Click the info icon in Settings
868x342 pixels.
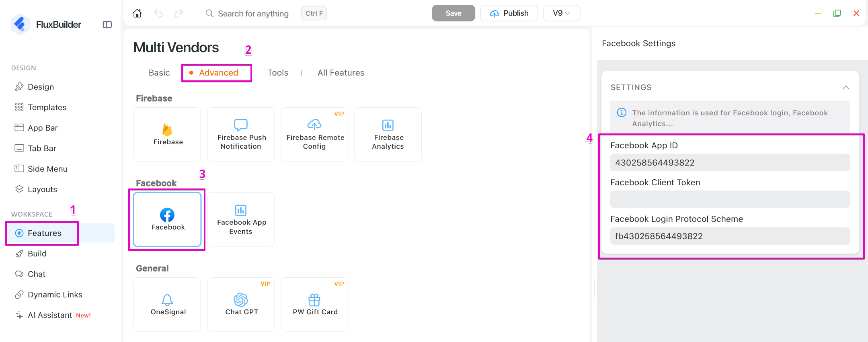pos(622,113)
